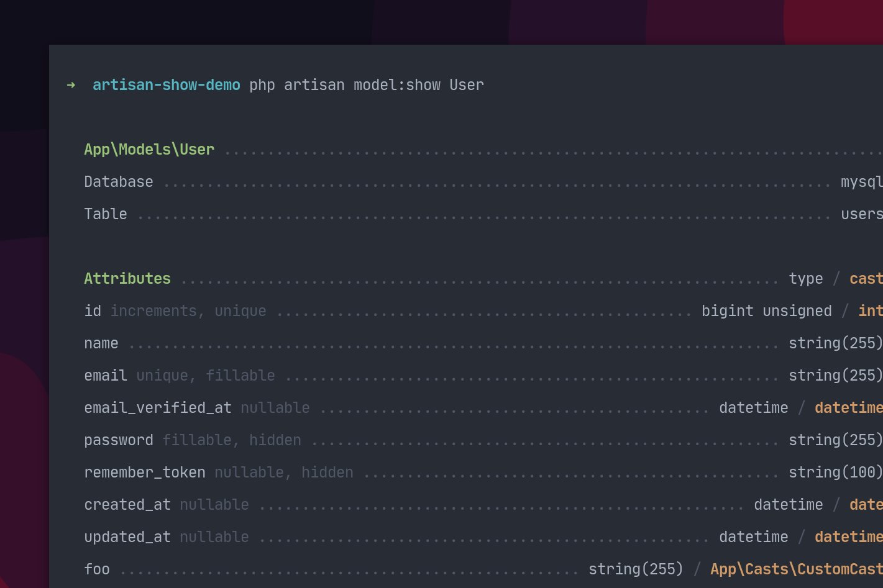883x588 pixels.
Task: Click the 'created_at' attribute
Action: [127, 505]
